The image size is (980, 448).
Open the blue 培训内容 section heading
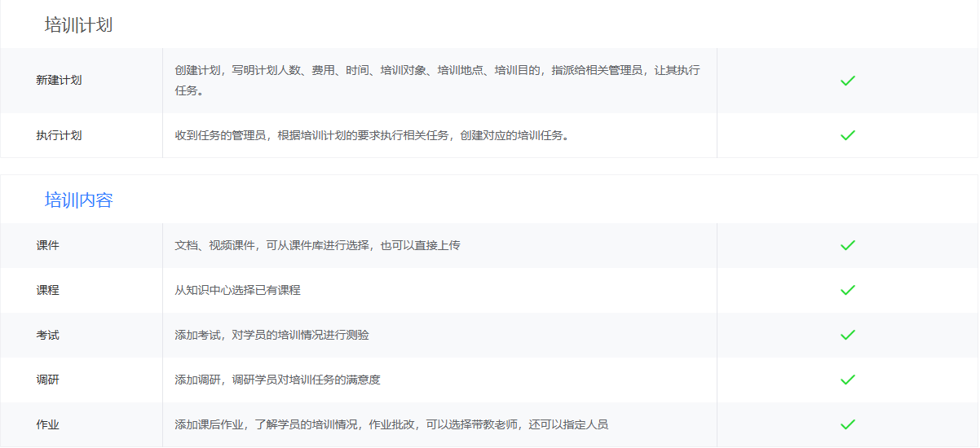click(x=78, y=200)
